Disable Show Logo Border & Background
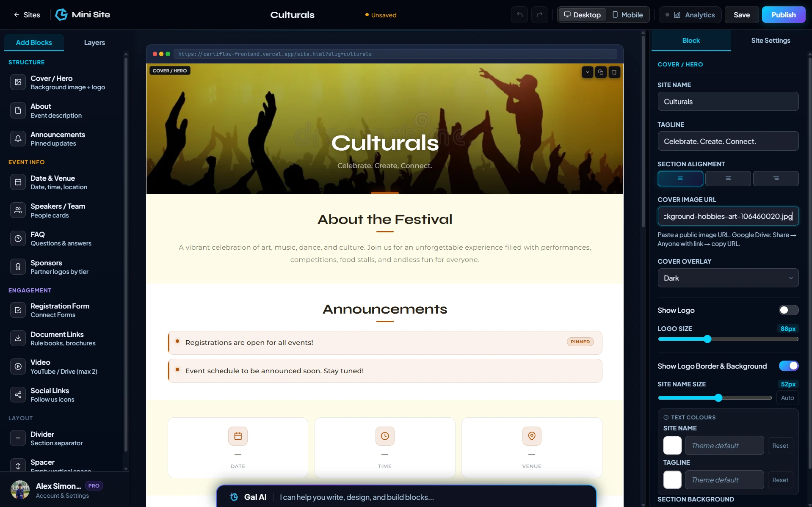812x507 pixels. point(789,366)
